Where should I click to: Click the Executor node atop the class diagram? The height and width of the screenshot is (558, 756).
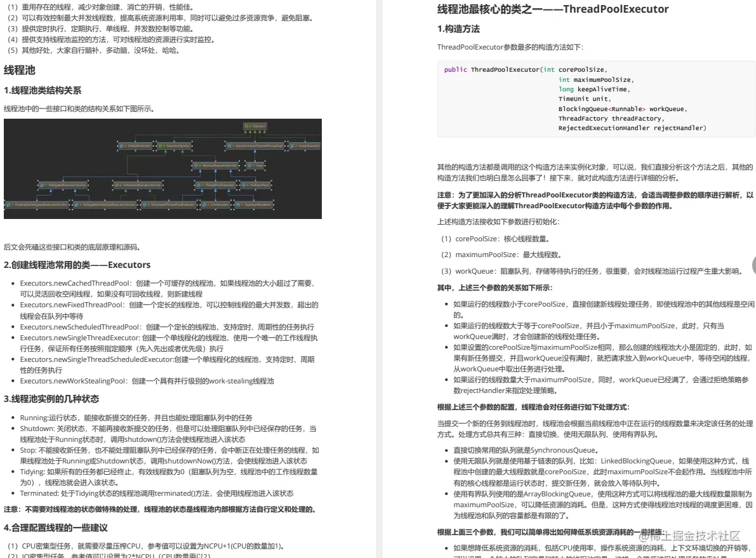tap(255, 126)
